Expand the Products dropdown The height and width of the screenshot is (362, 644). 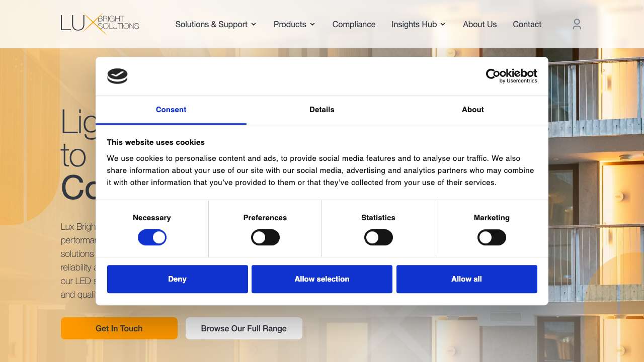(294, 24)
